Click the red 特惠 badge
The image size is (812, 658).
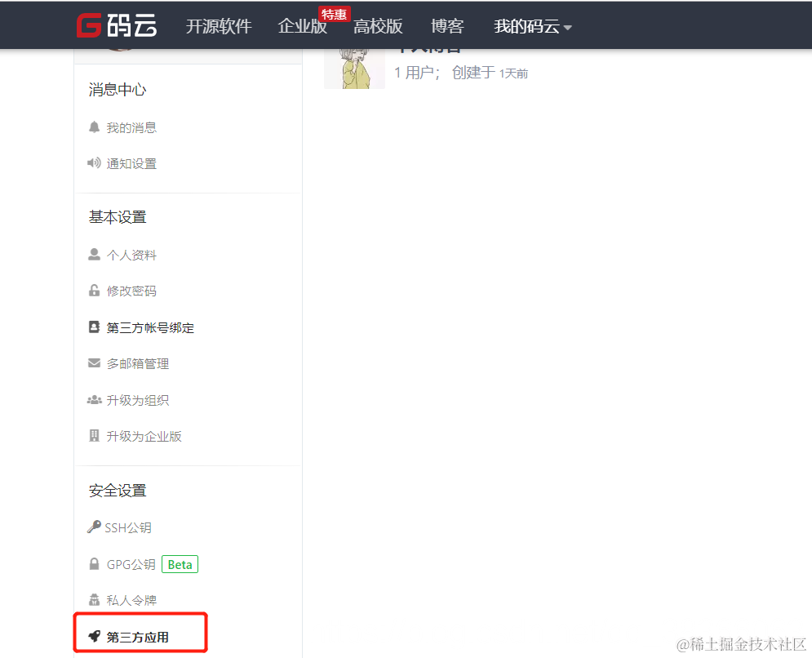[334, 15]
